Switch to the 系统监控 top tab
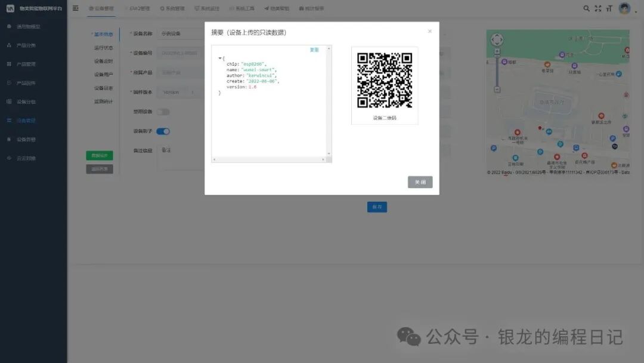 point(207,8)
